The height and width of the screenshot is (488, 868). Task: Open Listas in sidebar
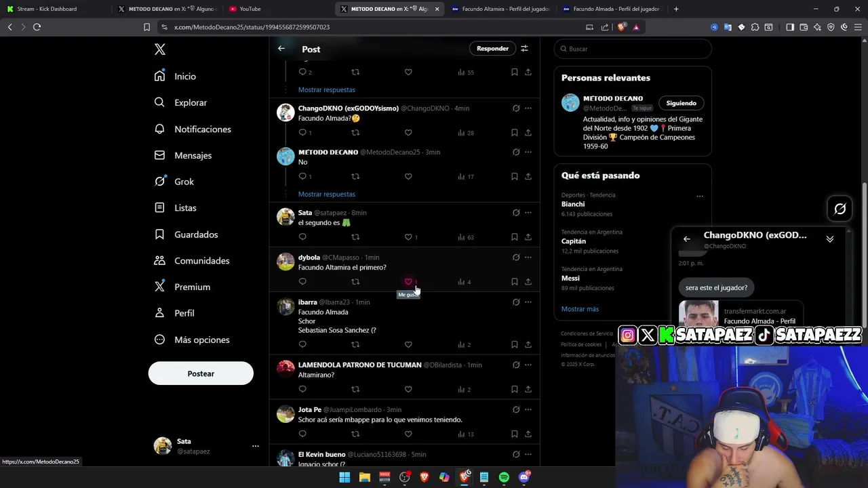pos(175,208)
